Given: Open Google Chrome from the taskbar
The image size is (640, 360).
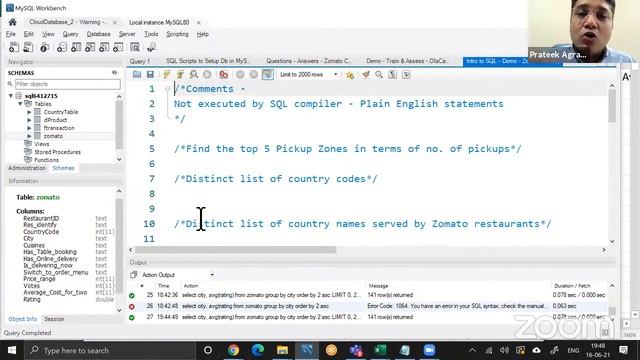Looking at the screenshot, I should point(233,350).
